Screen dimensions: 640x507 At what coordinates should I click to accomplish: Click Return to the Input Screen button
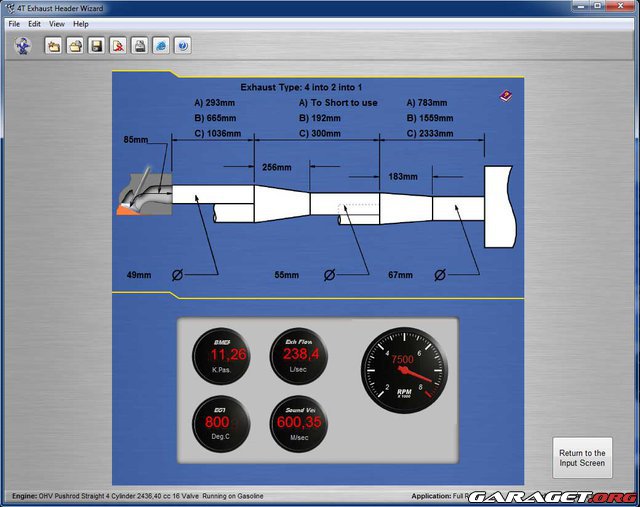(x=581, y=459)
